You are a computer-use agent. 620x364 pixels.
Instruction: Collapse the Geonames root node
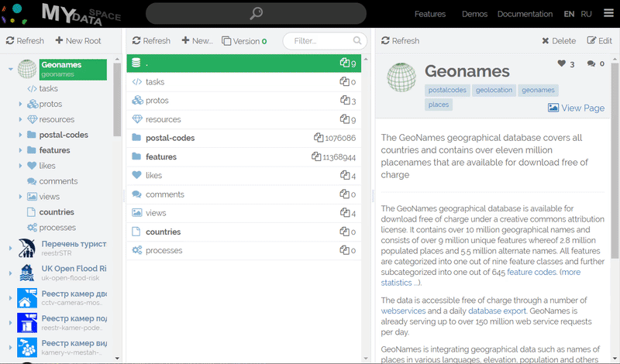click(11, 69)
